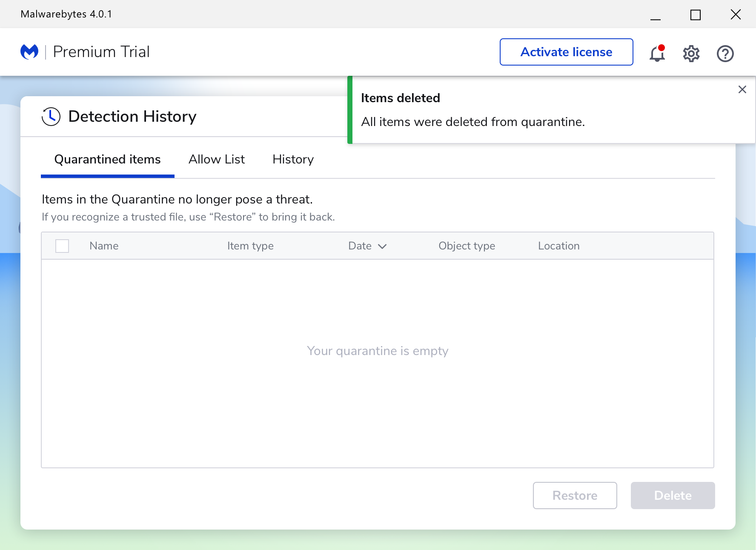Image resolution: width=756 pixels, height=550 pixels.
Task: Click the Restore button
Action: (575, 496)
